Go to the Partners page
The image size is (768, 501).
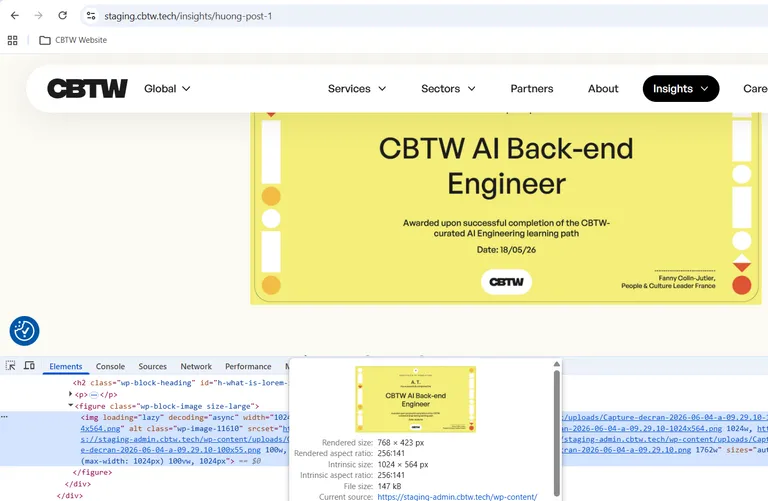point(532,89)
